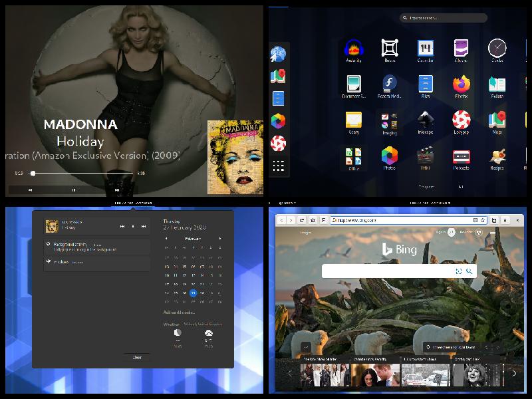Select highlighted day 27 in calendar
Image resolution: width=532 pixels, height=399 pixels.
tap(193, 293)
